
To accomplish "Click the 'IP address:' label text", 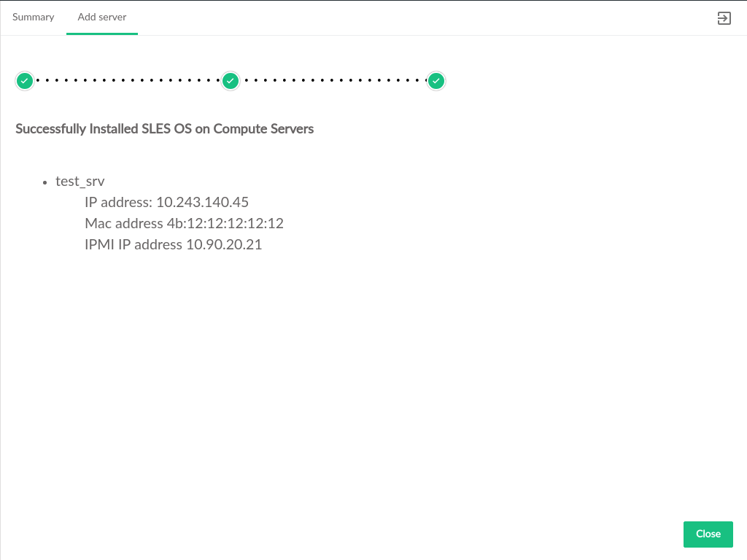I will pyautogui.click(x=118, y=202).
